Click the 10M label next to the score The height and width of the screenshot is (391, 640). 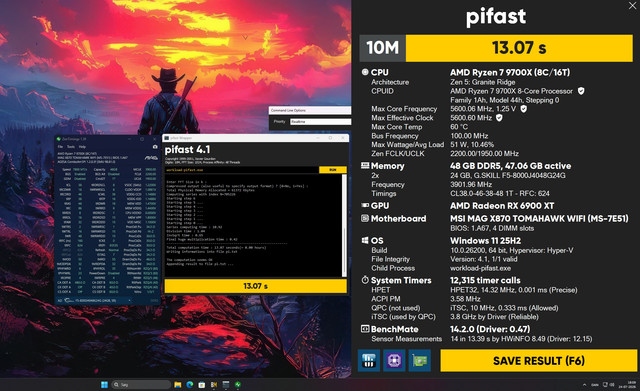[382, 48]
